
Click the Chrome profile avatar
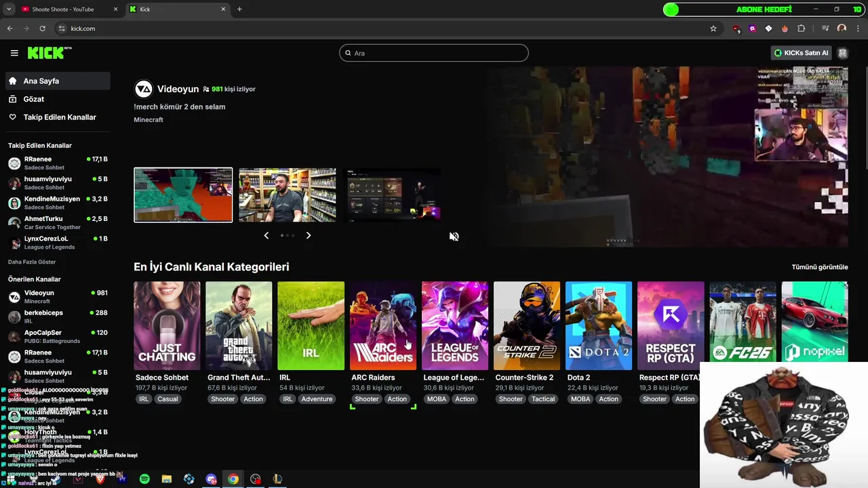click(x=842, y=28)
